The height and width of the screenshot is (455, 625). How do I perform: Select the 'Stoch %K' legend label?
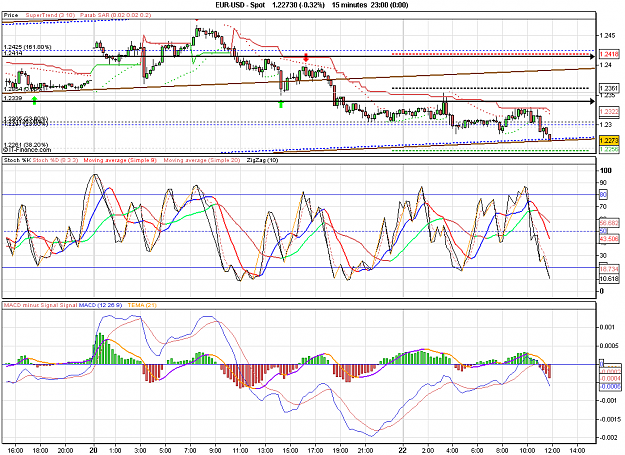[x=17, y=160]
